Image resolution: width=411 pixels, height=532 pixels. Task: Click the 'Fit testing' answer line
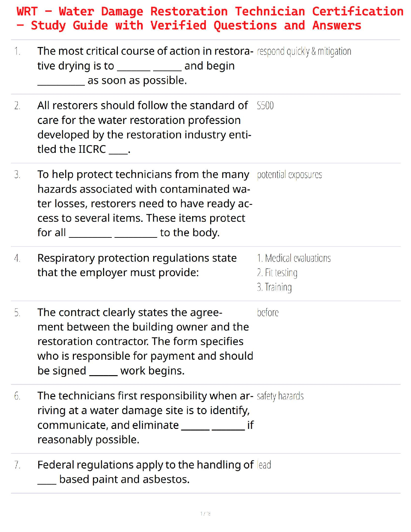(277, 273)
